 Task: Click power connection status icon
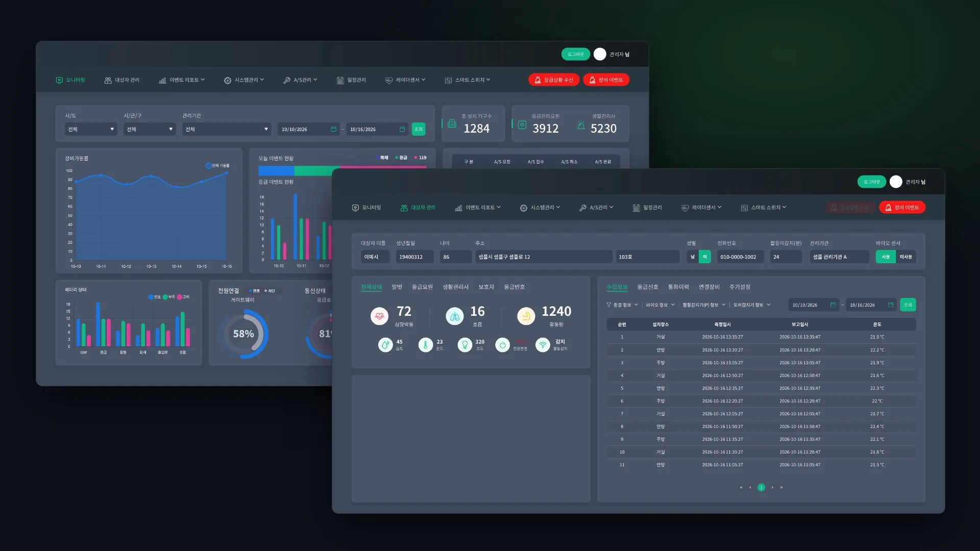click(502, 345)
